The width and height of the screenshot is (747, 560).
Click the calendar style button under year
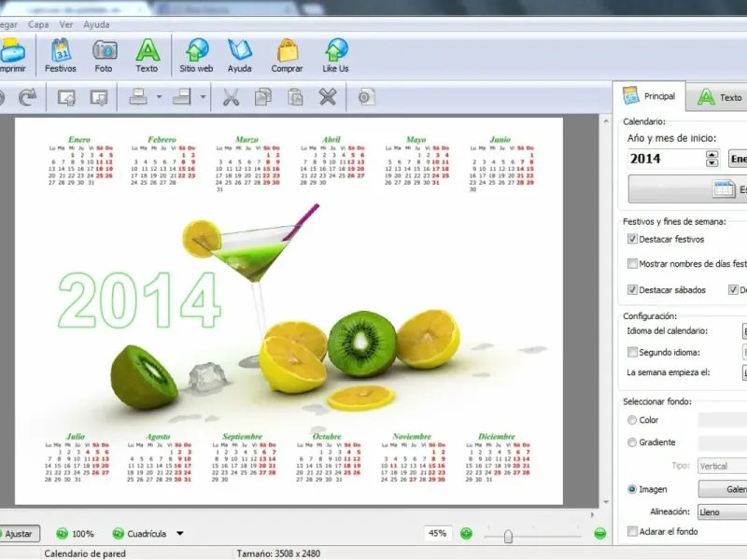click(x=688, y=189)
